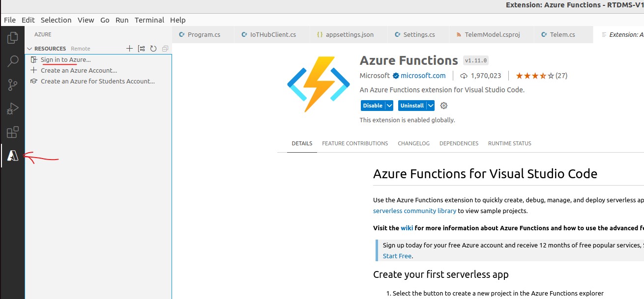Screen dimensions: 644x299
Task: Open the Search view in activity bar
Action: [13, 61]
